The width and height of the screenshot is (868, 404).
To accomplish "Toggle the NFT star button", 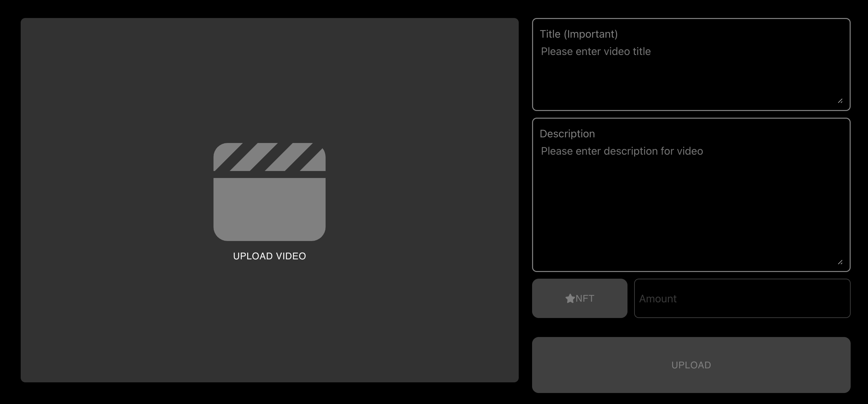I will coord(579,298).
